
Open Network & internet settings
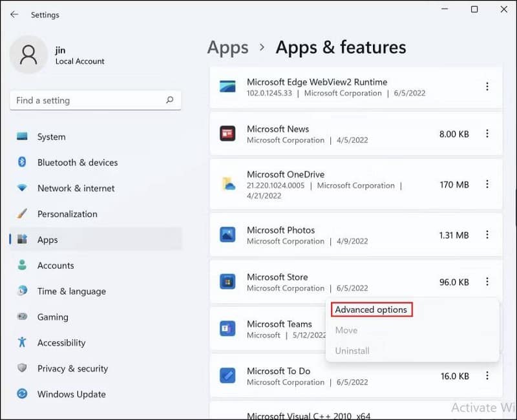tap(96, 188)
